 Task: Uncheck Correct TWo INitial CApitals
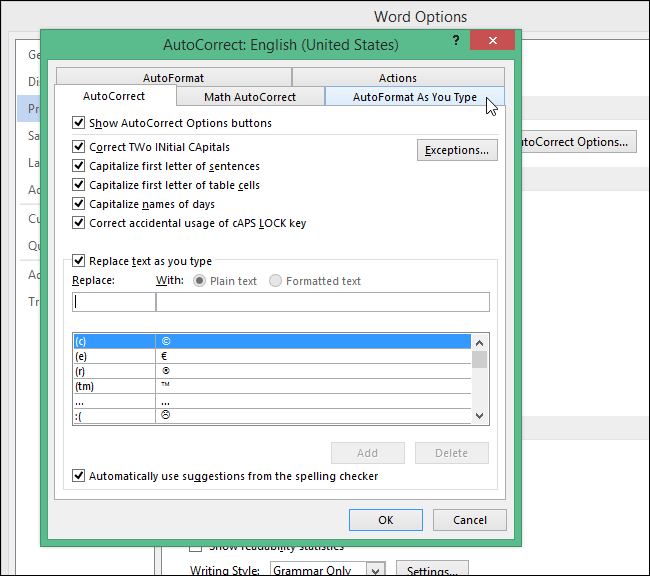pyautogui.click(x=78, y=147)
